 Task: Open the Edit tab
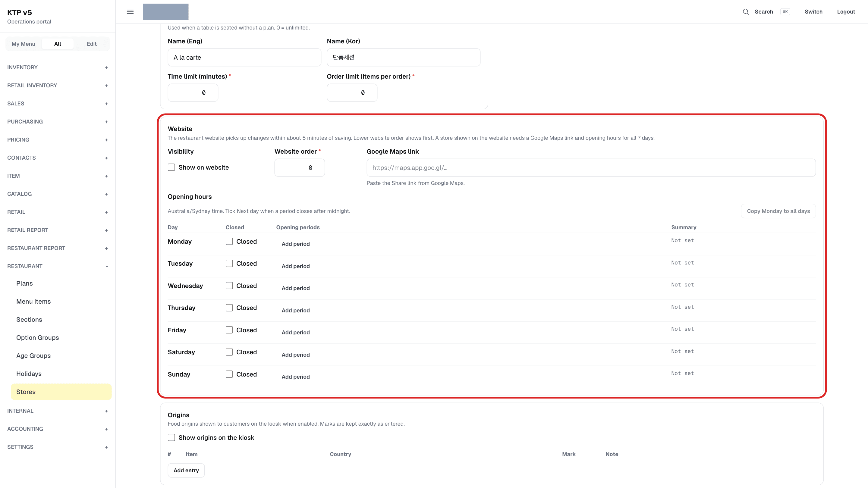coord(92,44)
